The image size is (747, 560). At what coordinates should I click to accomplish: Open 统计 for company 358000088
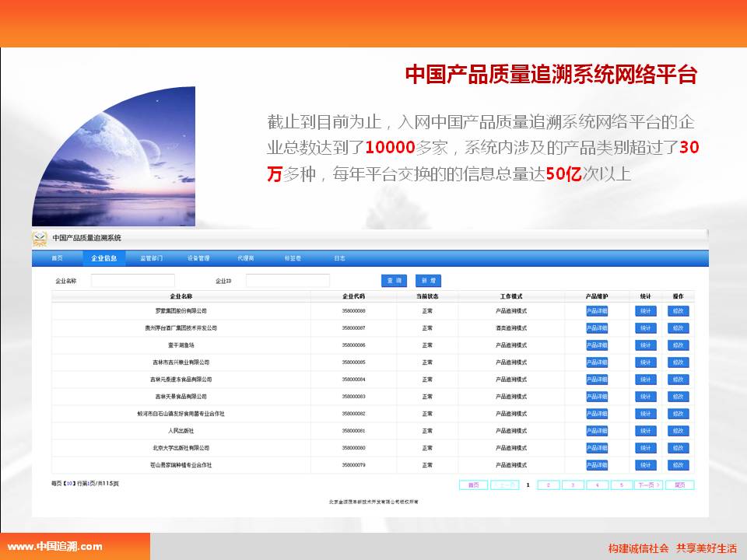646,311
